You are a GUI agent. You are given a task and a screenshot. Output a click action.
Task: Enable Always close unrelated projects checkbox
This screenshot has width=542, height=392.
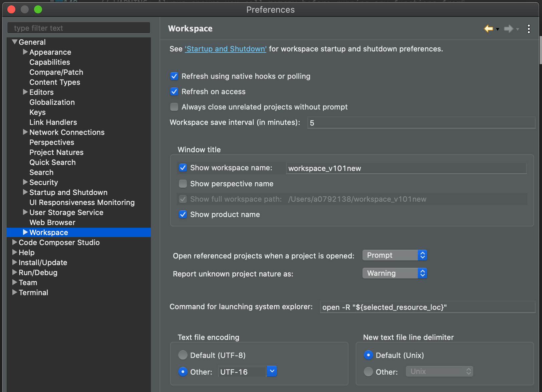click(174, 107)
